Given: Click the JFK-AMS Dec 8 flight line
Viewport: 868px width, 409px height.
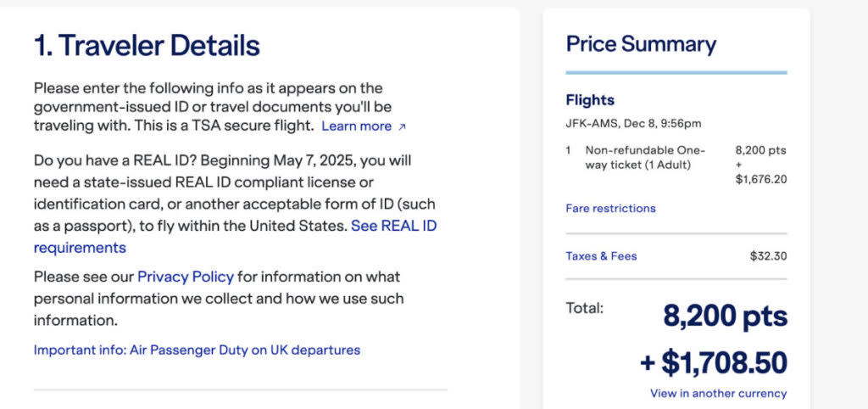Looking at the screenshot, I should [x=633, y=124].
